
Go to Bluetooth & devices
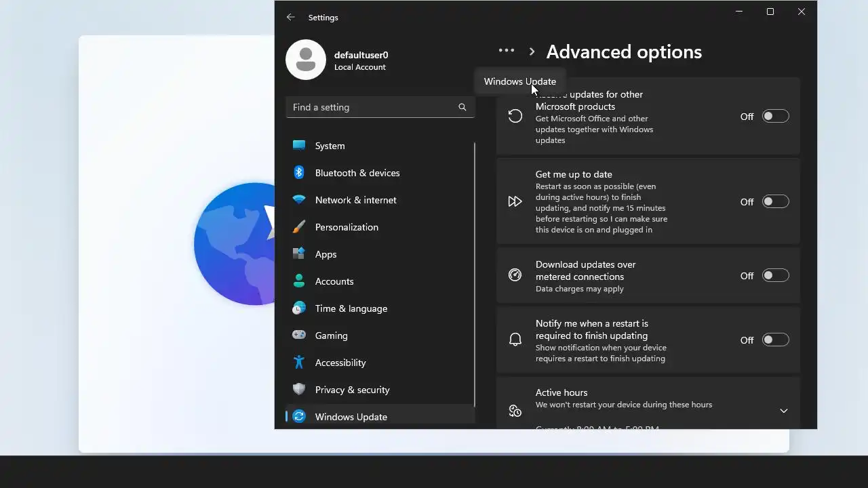[380, 173]
